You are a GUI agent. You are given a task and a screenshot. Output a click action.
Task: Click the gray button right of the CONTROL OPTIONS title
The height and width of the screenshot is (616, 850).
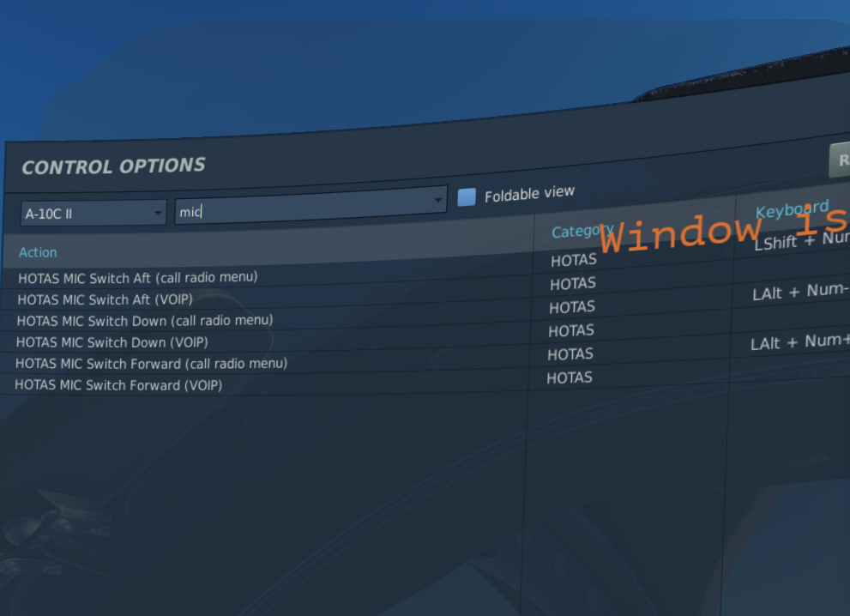tap(839, 160)
